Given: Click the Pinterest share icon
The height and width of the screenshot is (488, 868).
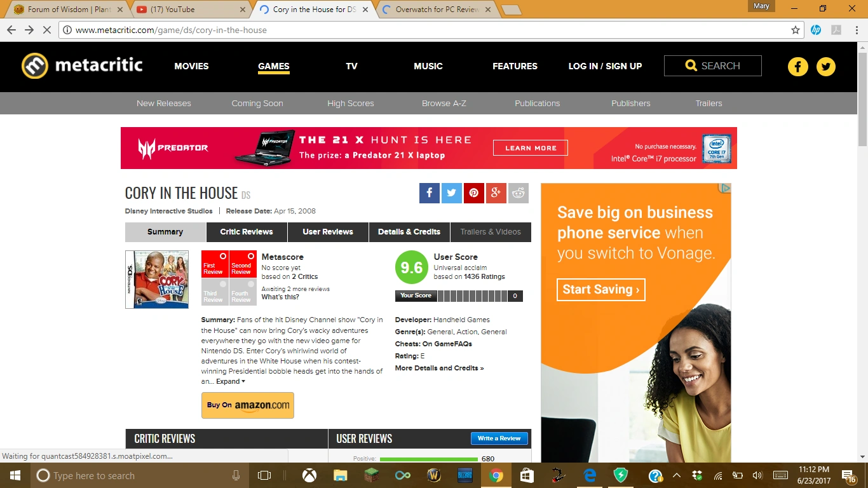Looking at the screenshot, I should coord(474,193).
